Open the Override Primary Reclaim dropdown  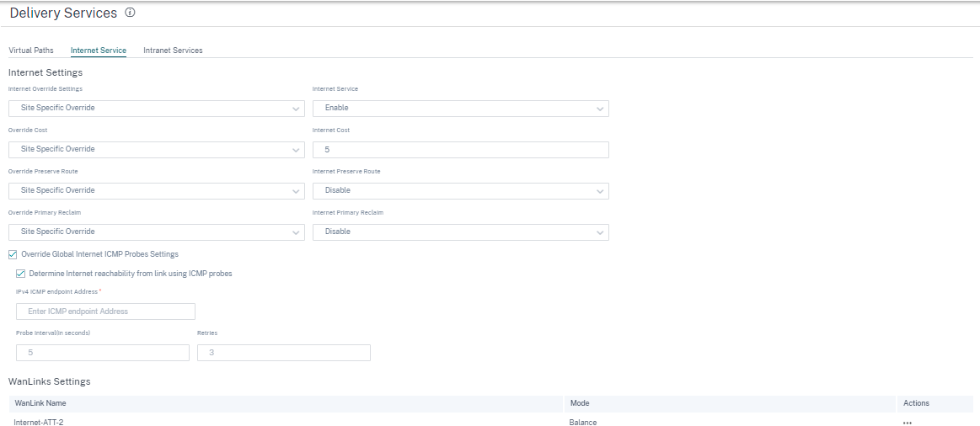coord(156,232)
